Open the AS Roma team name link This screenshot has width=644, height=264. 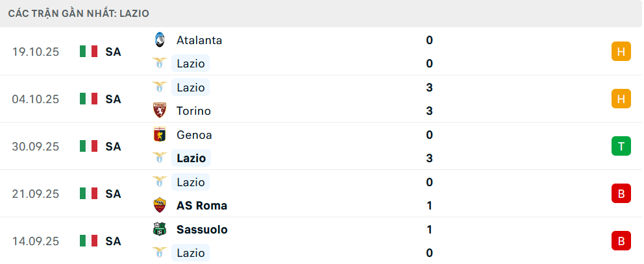pos(201,206)
